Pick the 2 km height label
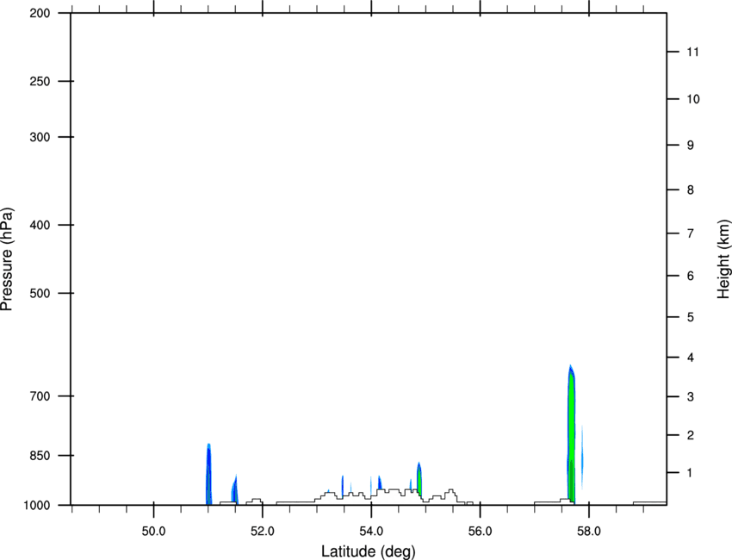The height and width of the screenshot is (560, 732). [x=691, y=435]
